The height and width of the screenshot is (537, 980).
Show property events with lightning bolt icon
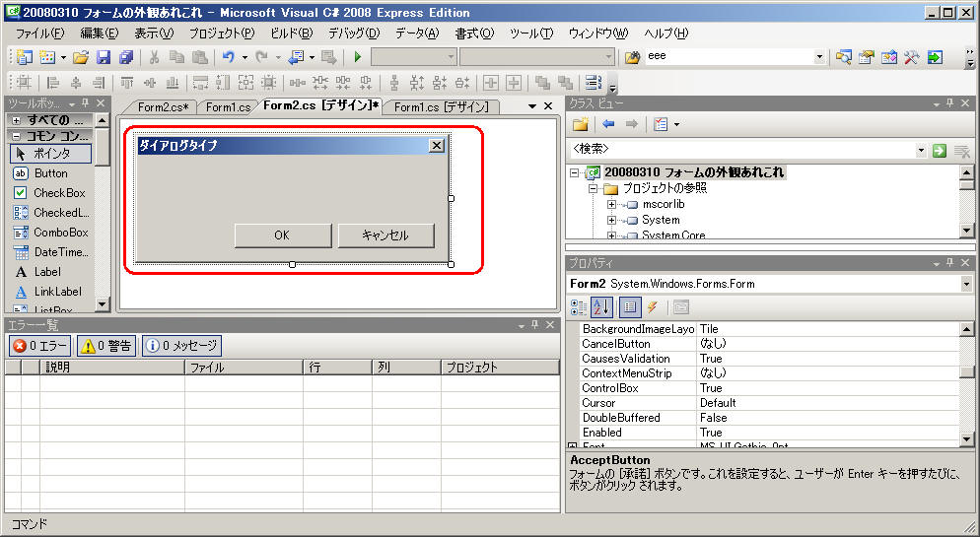[652, 307]
